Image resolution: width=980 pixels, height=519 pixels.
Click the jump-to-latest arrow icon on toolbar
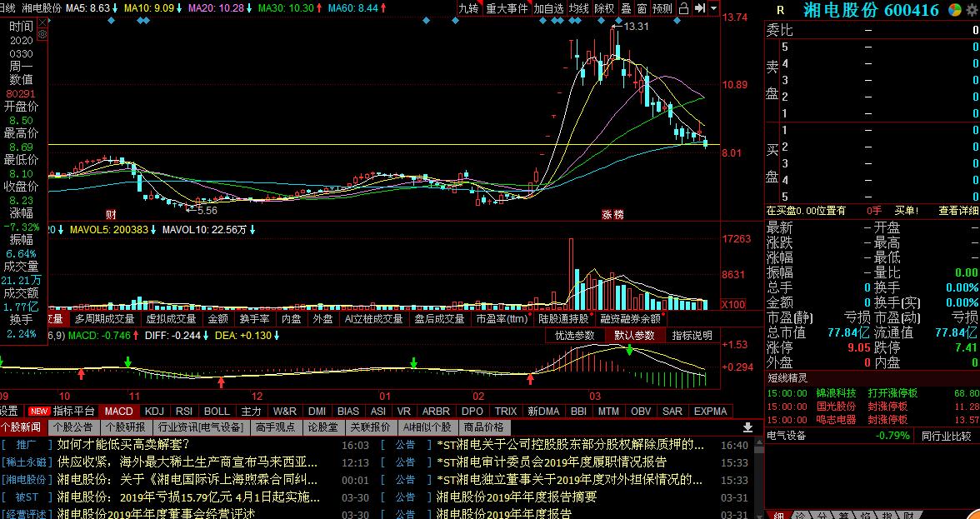pos(699,9)
